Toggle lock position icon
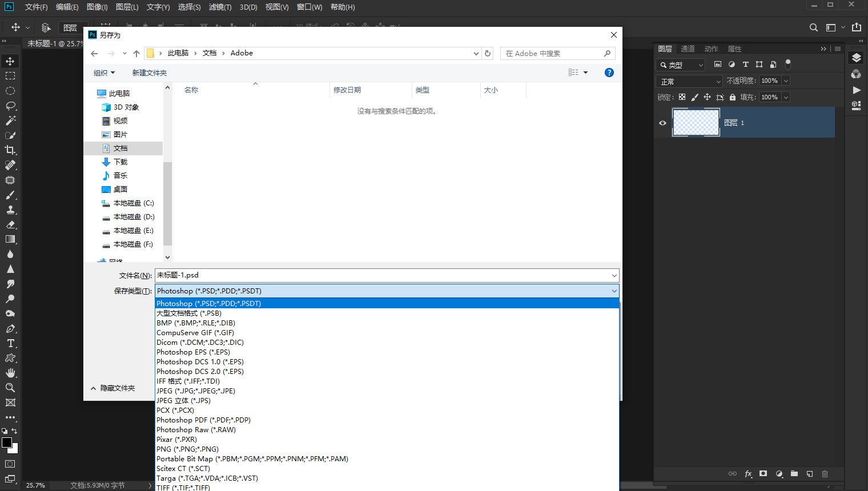The width and height of the screenshot is (868, 491). [707, 97]
